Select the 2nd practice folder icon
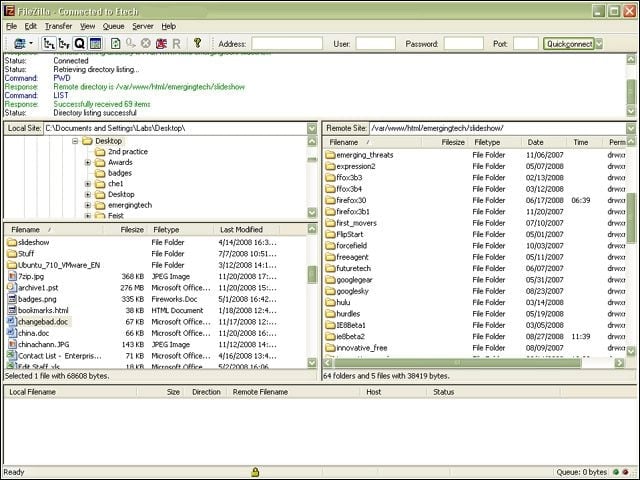This screenshot has width=640, height=480. pyautogui.click(x=100, y=152)
